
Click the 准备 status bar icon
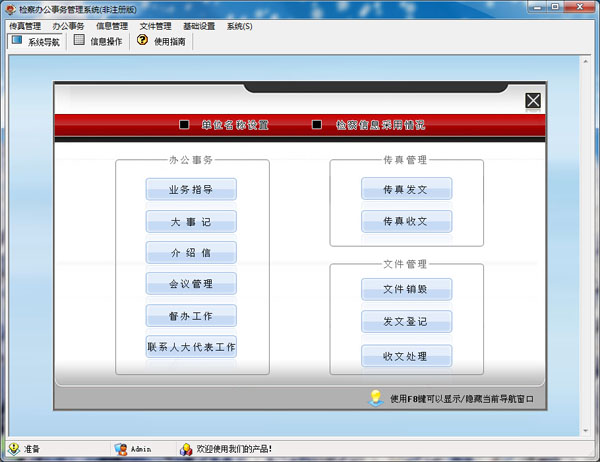pyautogui.click(x=13, y=449)
